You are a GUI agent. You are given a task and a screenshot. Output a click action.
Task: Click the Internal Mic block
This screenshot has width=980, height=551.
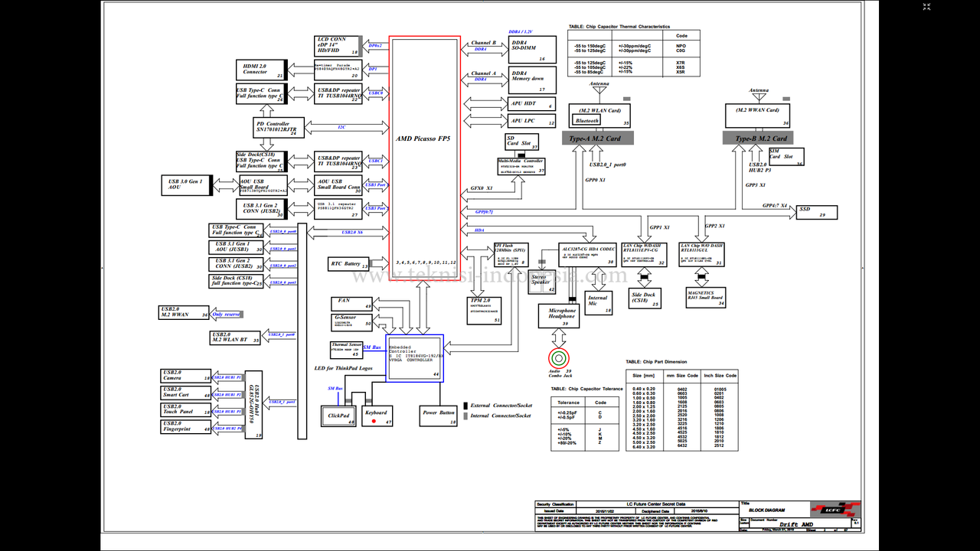[x=599, y=303]
